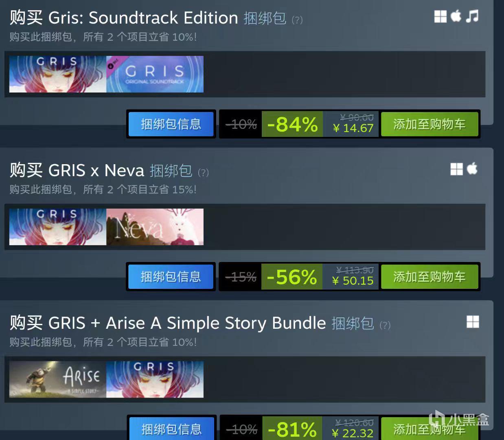Click question mark beside GRIS x Neva title
This screenshot has height=440, width=504.
tap(203, 172)
